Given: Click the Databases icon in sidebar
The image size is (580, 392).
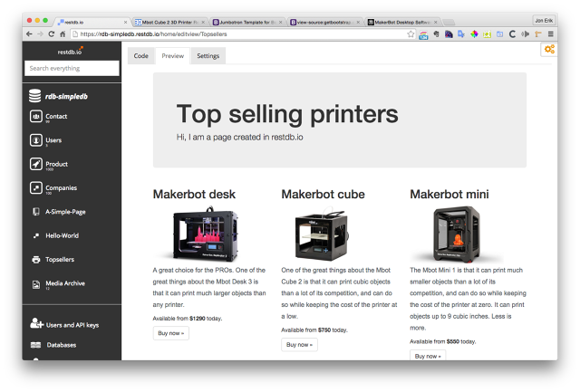Looking at the screenshot, I should tap(36, 345).
